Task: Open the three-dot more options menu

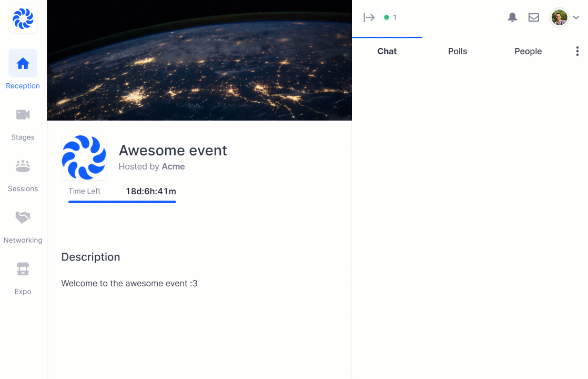Action: [577, 51]
